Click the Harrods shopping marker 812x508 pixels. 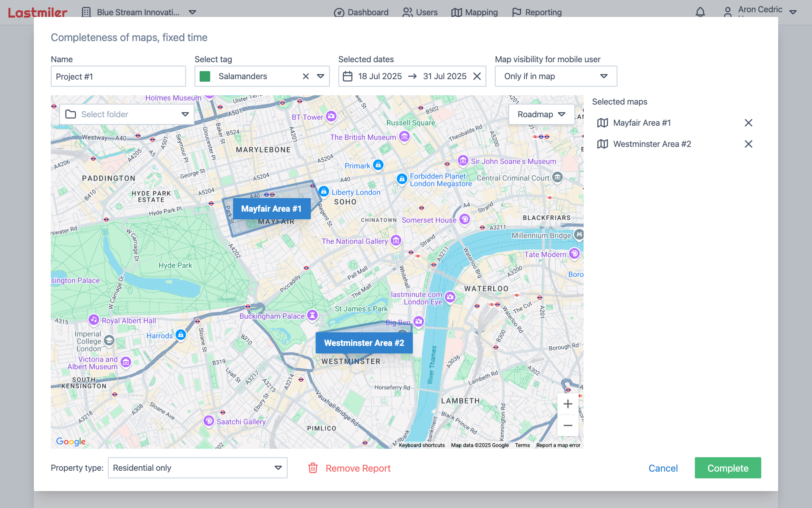(181, 335)
